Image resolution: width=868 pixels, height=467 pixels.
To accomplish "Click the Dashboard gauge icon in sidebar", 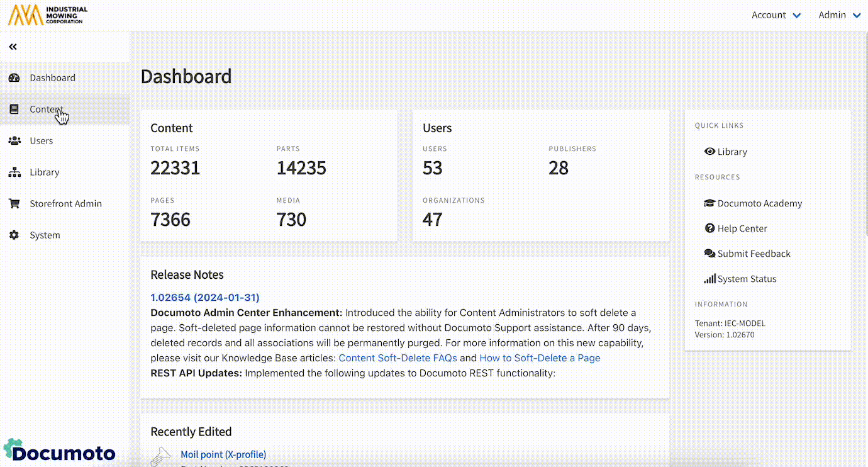I will click(14, 78).
